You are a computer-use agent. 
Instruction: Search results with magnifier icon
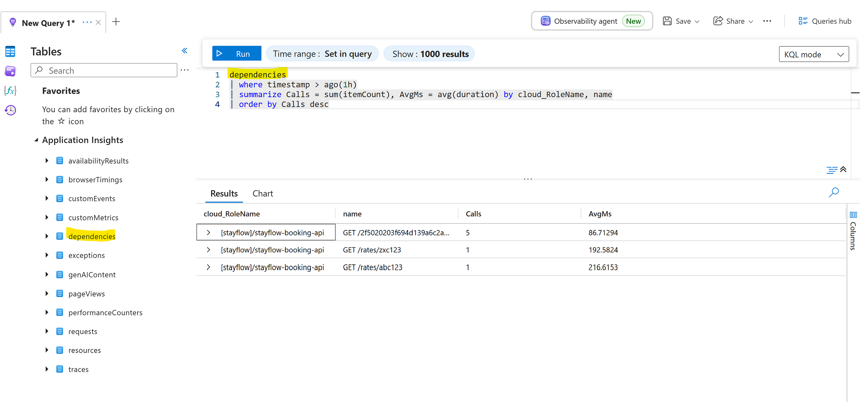(834, 192)
